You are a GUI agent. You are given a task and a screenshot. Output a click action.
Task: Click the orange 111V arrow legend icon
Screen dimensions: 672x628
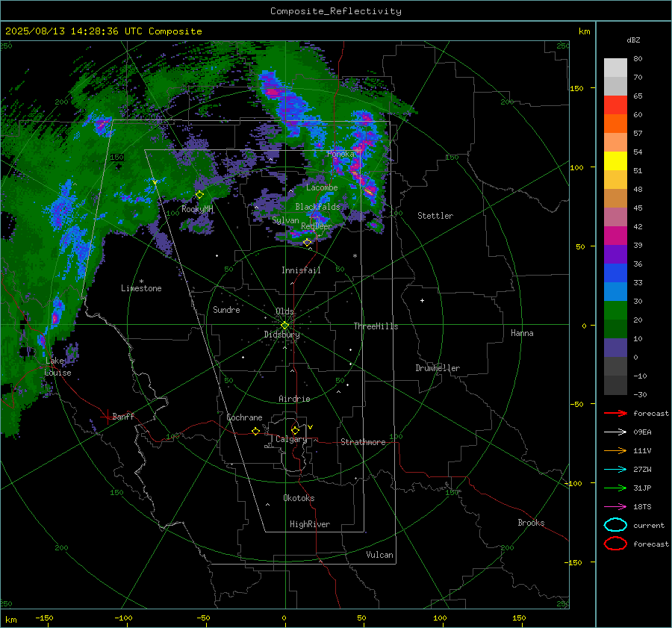[615, 450]
